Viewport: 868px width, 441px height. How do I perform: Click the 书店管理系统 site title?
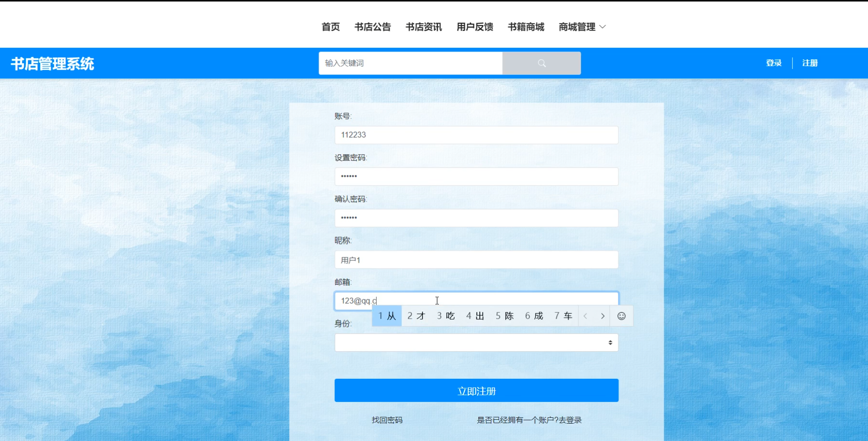tap(53, 64)
